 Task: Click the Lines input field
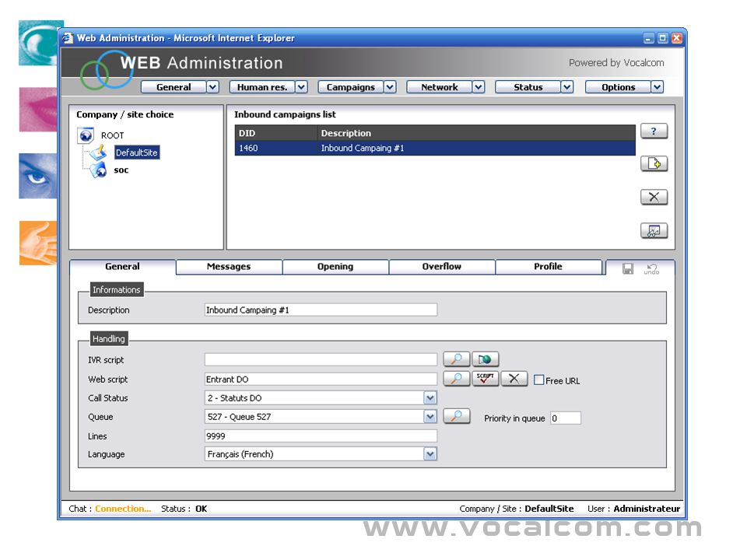tap(321, 436)
